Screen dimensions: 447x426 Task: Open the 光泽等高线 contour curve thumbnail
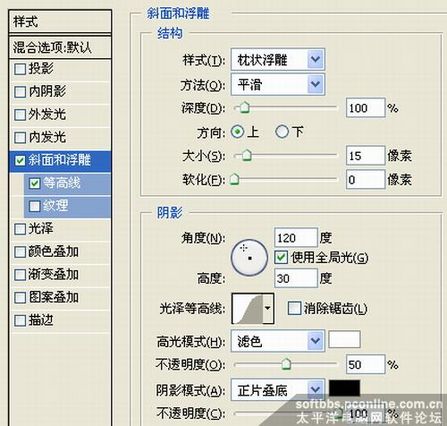tap(247, 309)
